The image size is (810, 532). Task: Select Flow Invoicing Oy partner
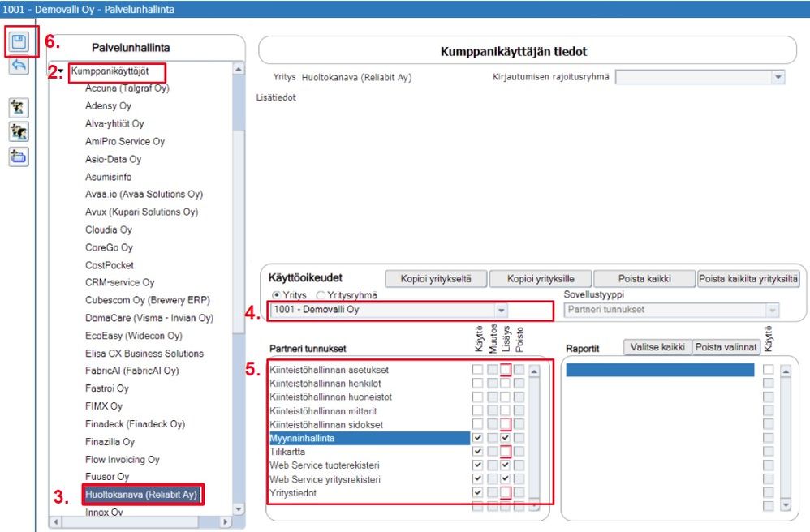pyautogui.click(x=122, y=460)
